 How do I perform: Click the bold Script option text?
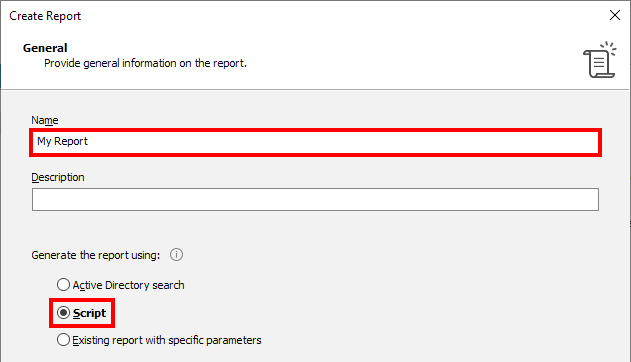pyautogui.click(x=89, y=313)
